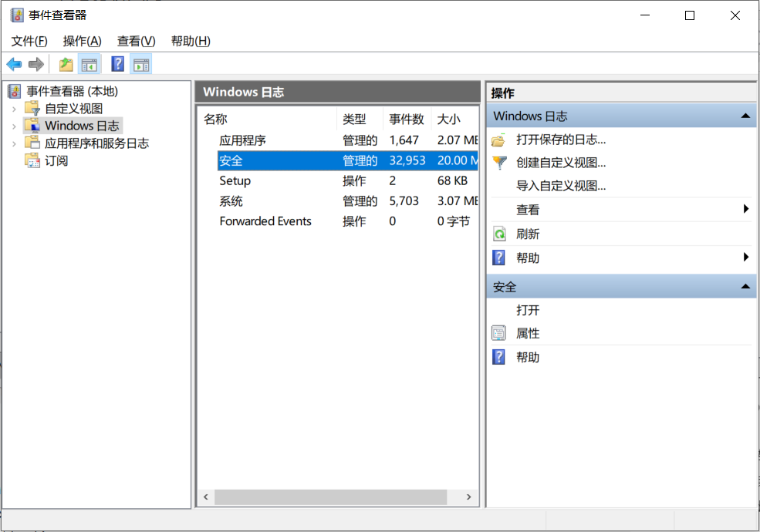Click the Back arrow toolbar icon
Viewport: 760px width, 532px height.
[14, 64]
